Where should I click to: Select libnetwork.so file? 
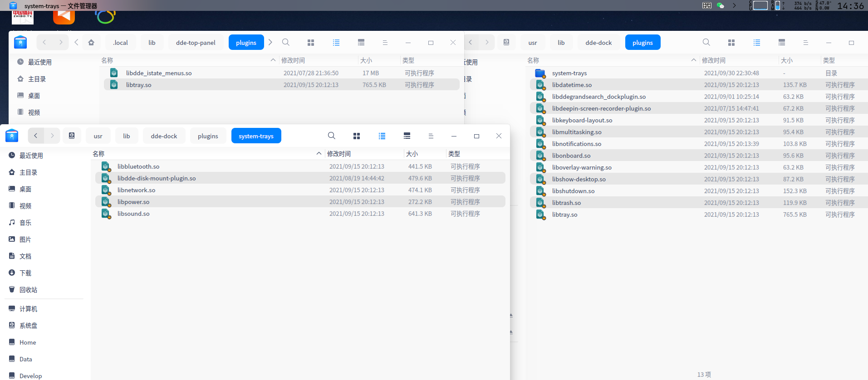pyautogui.click(x=300, y=190)
